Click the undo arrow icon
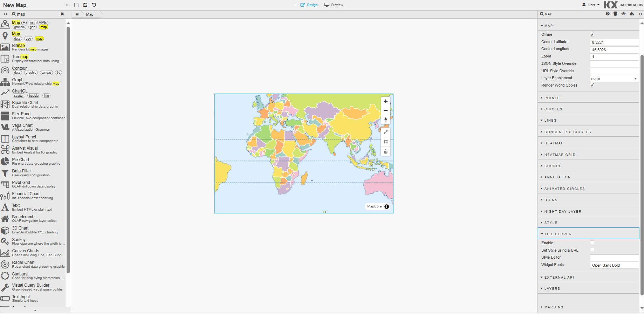The image size is (644, 314). tap(94, 5)
